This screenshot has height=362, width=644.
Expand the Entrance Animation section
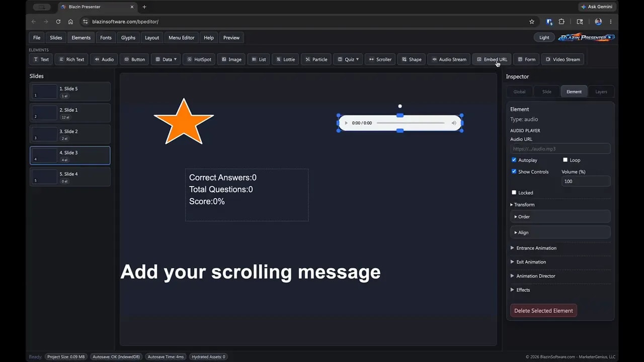point(533,248)
